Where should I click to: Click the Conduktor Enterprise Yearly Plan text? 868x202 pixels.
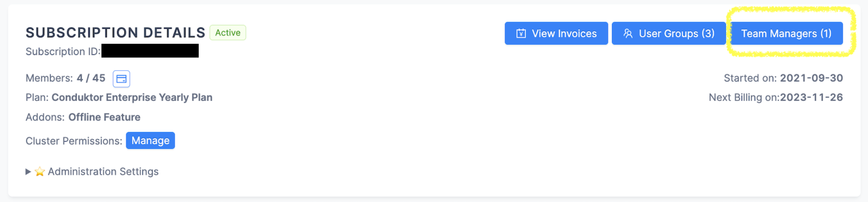coord(132,98)
